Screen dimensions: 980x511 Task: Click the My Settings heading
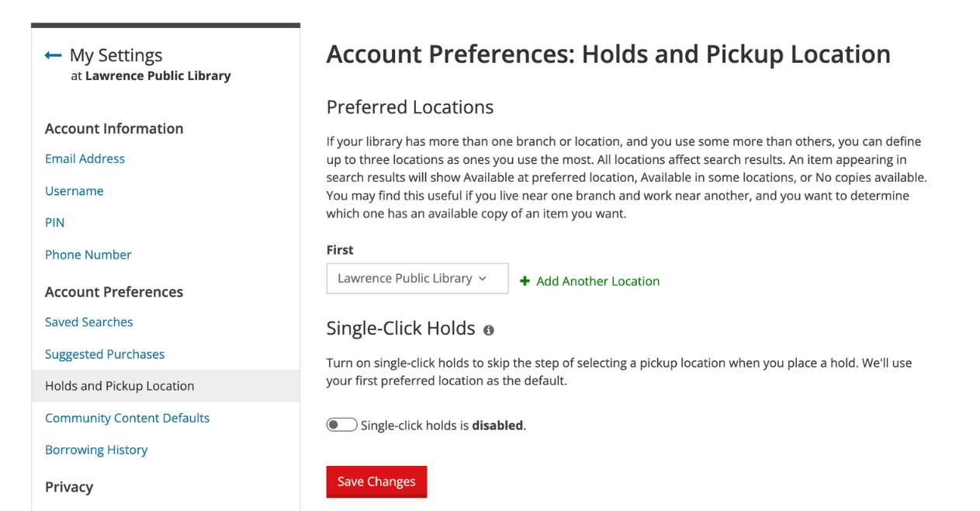(x=116, y=55)
